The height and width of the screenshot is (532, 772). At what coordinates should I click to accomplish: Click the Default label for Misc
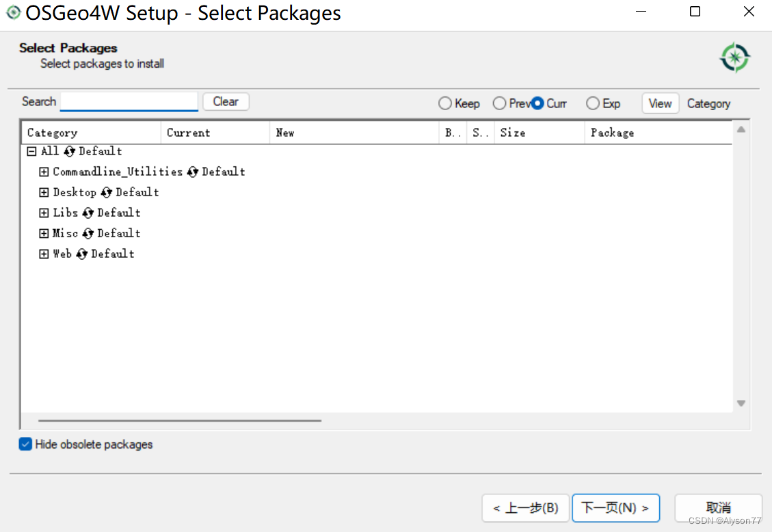119,233
